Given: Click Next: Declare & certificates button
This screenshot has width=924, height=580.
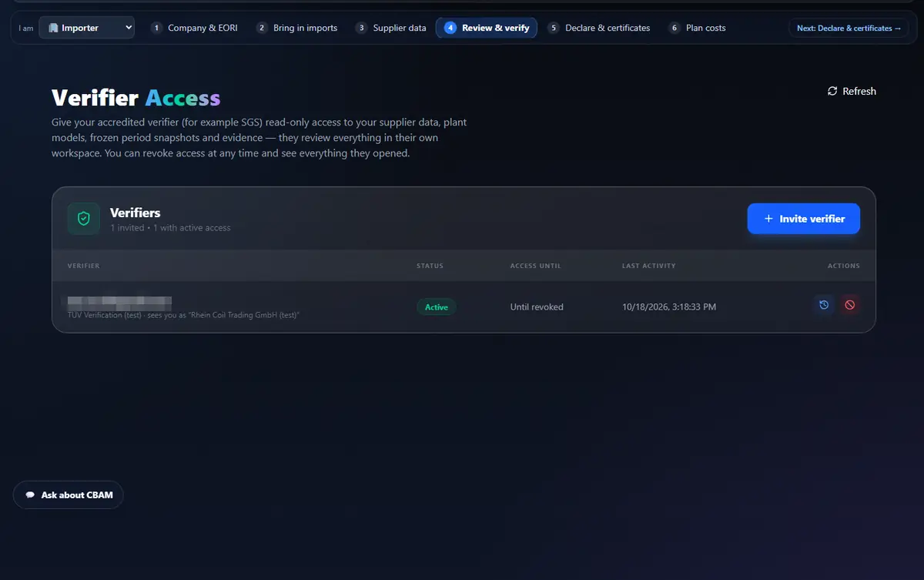Looking at the screenshot, I should tap(849, 28).
